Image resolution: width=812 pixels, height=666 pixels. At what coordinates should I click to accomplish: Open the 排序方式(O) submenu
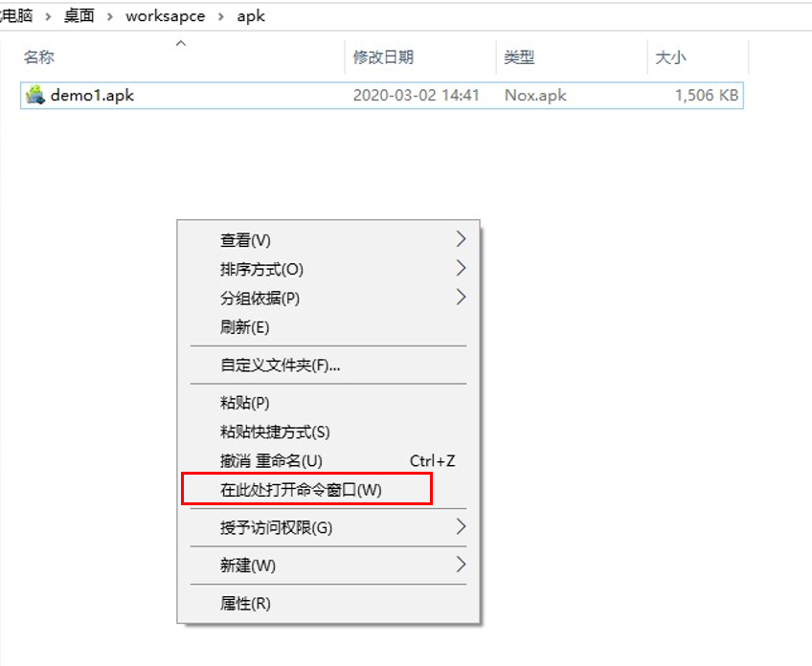click(x=328, y=269)
